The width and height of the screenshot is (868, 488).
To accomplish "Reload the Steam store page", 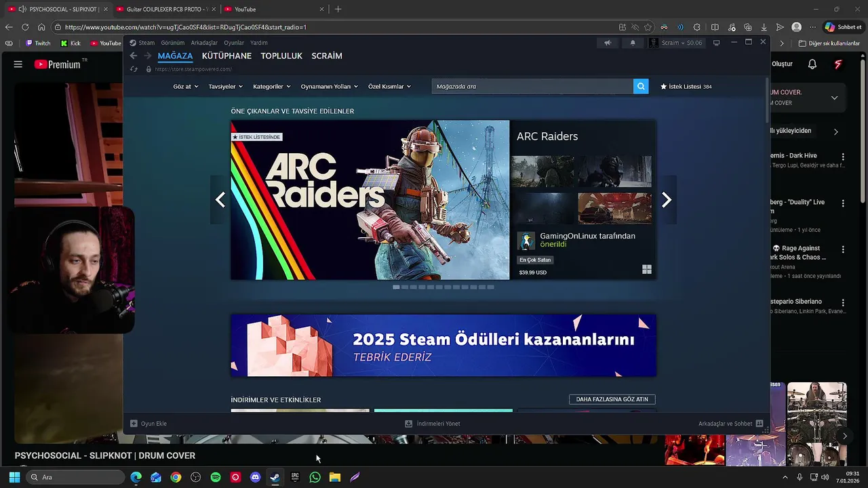I will (134, 69).
